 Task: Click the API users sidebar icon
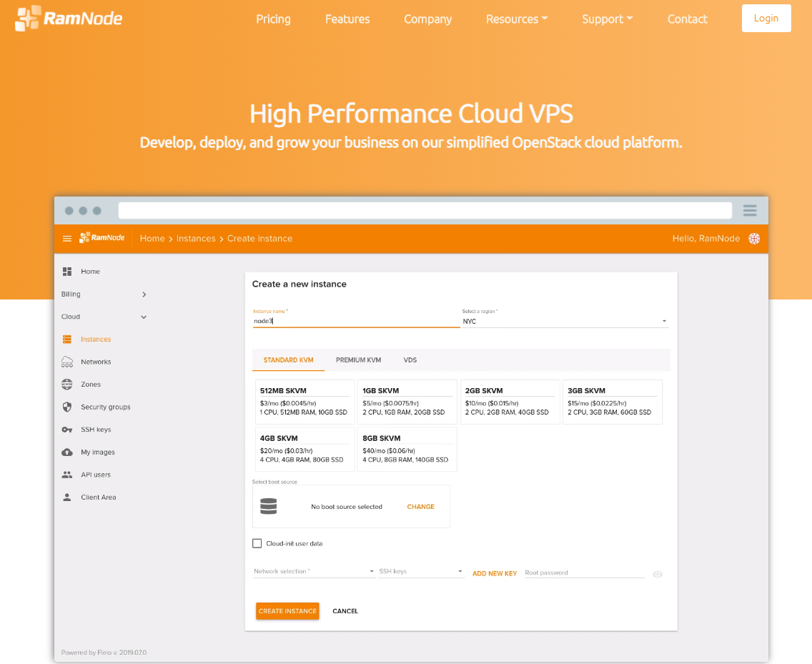tap(68, 475)
